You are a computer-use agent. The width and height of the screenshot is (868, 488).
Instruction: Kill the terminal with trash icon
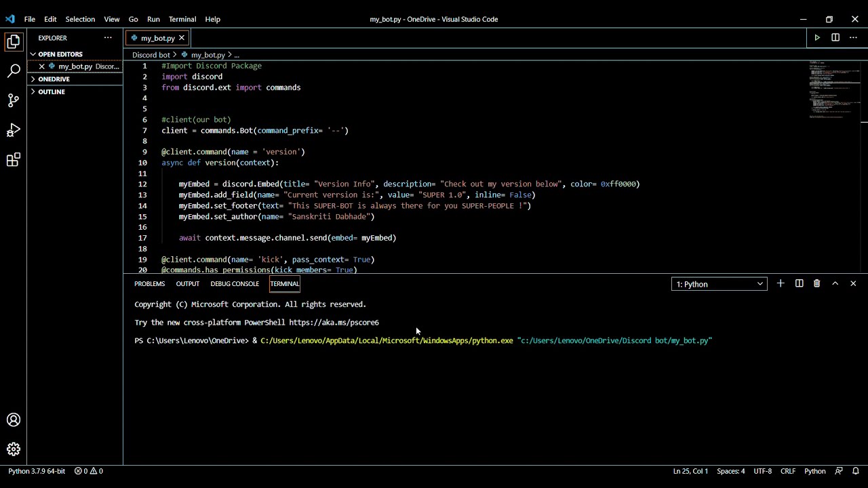pos(816,284)
